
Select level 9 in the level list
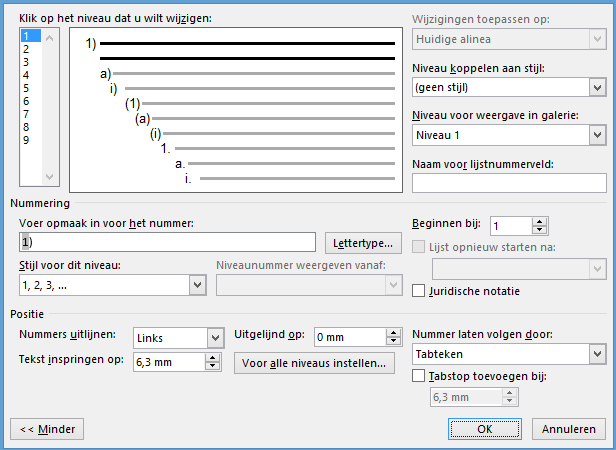tap(26, 140)
